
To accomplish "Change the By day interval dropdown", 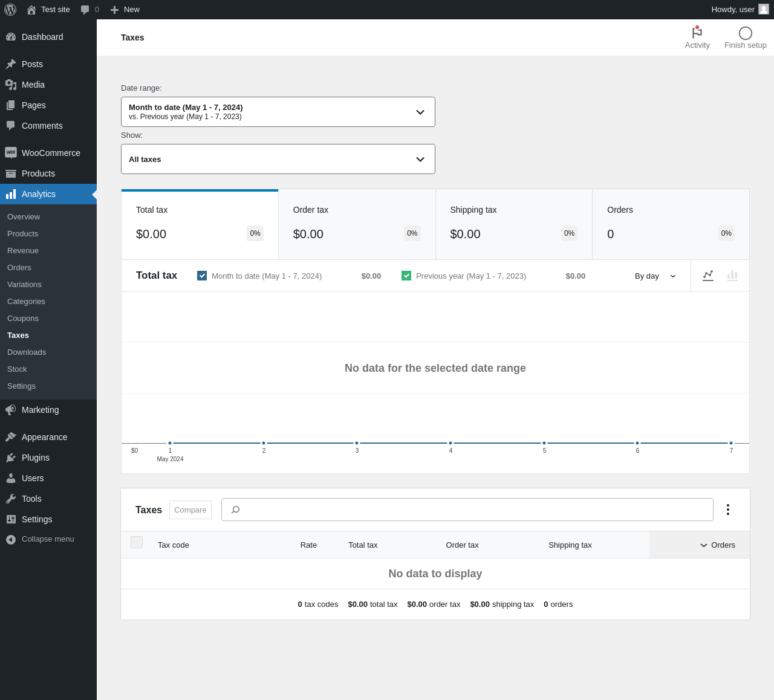I will [x=655, y=276].
